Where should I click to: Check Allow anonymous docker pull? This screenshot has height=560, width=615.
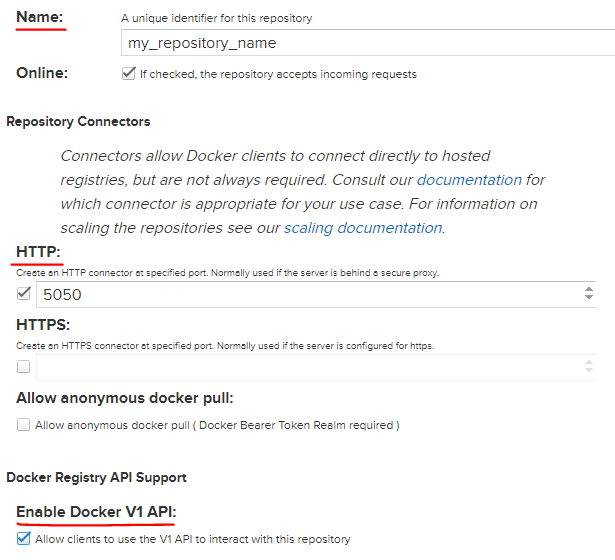[x=24, y=425]
